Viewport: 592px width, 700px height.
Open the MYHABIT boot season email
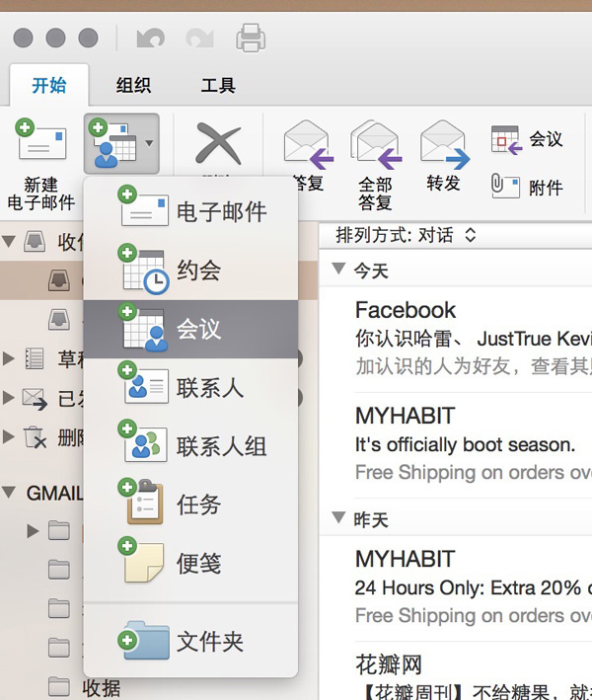[x=456, y=445]
